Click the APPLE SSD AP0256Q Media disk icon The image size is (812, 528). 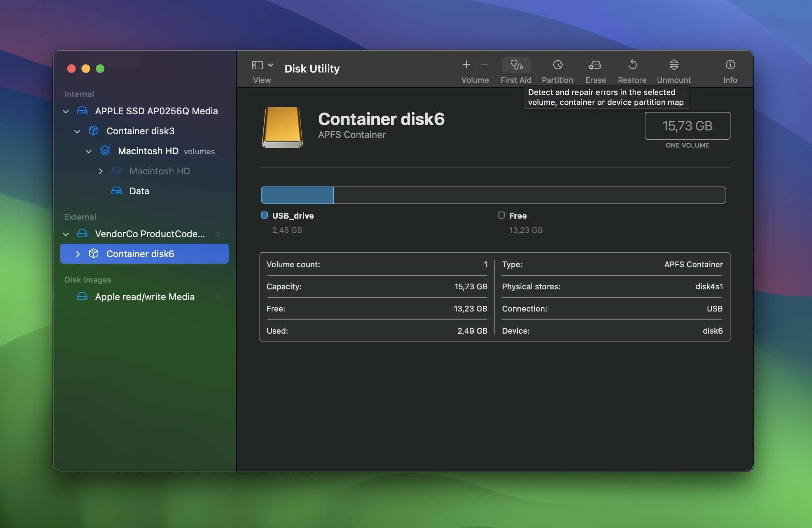(82, 111)
